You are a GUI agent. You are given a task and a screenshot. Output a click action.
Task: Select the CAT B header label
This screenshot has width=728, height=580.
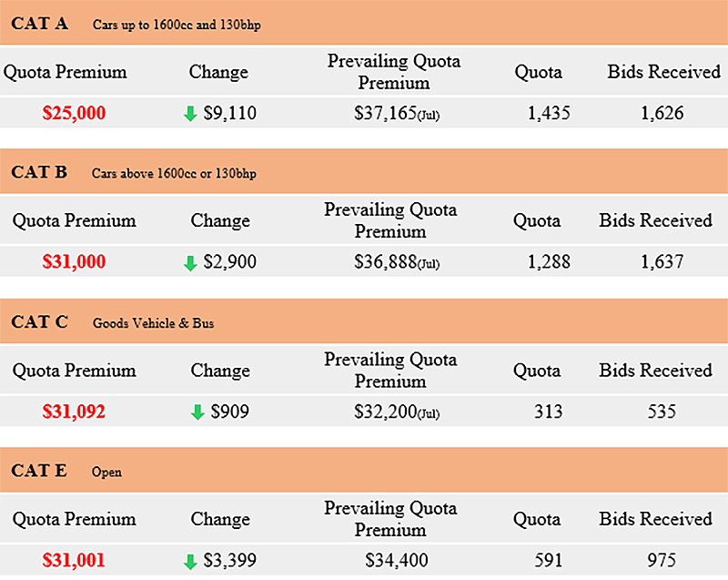click(39, 171)
